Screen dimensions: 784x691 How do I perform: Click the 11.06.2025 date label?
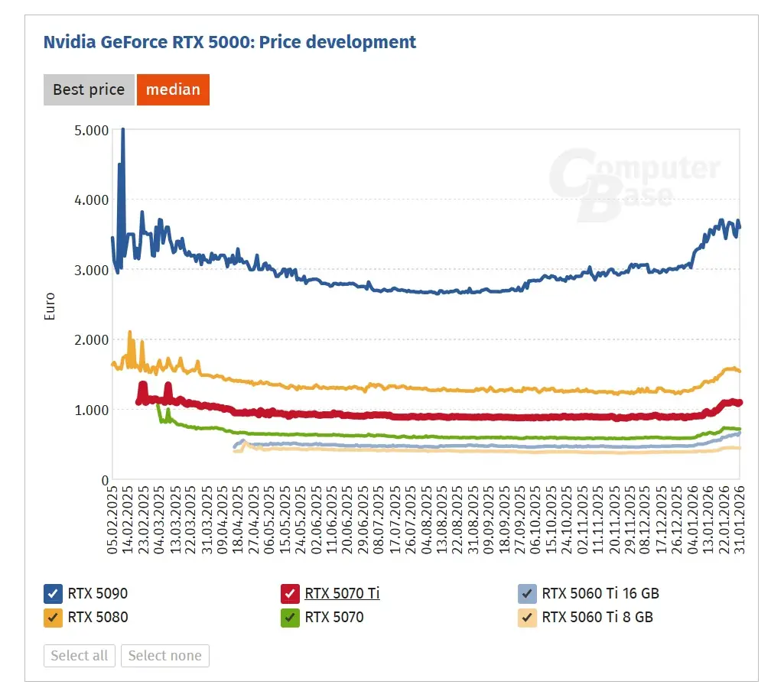tap(331, 520)
